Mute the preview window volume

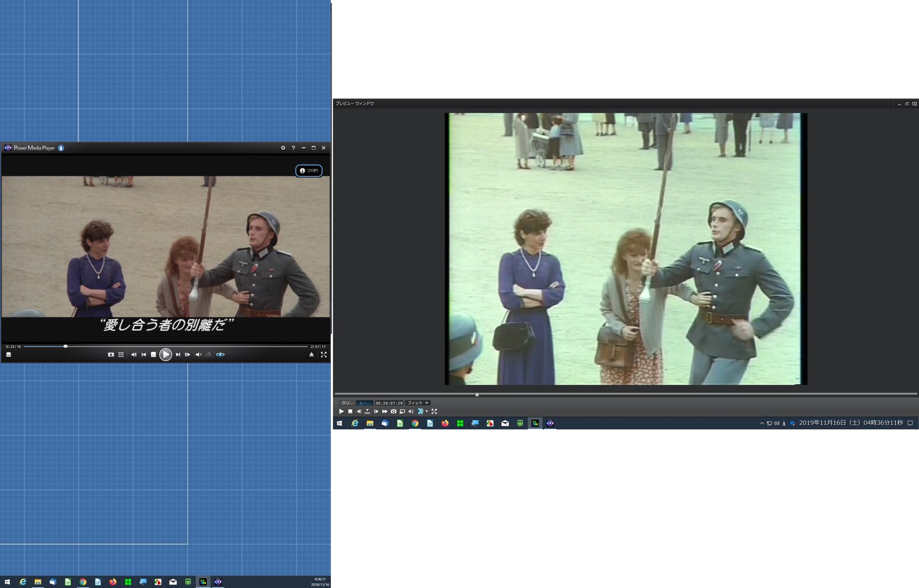pyautogui.click(x=411, y=411)
